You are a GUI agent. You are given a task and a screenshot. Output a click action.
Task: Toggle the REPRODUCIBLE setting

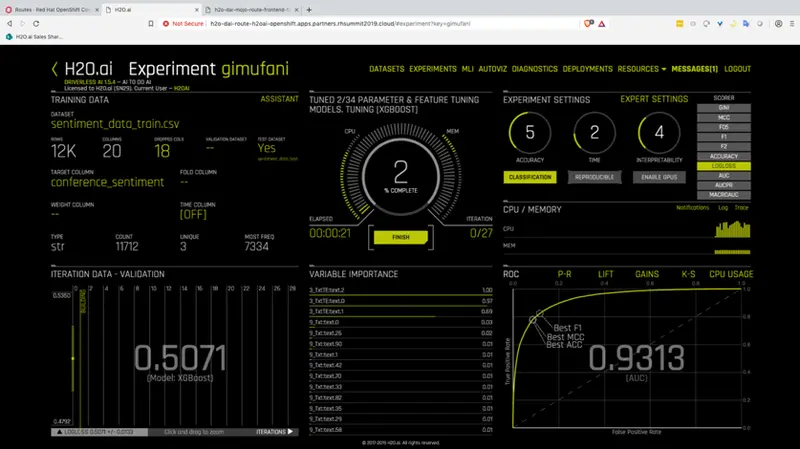tap(594, 177)
